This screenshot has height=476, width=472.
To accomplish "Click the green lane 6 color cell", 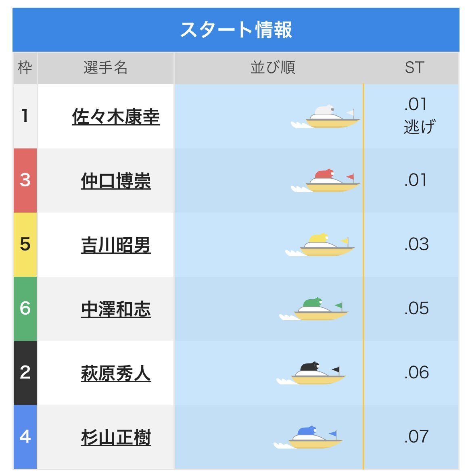I will coord(25,309).
